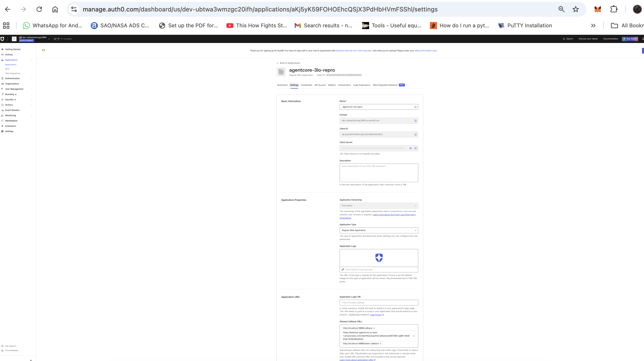The height and width of the screenshot is (361, 644).
Task: Bookmark this page with the star icon
Action: pos(576,9)
